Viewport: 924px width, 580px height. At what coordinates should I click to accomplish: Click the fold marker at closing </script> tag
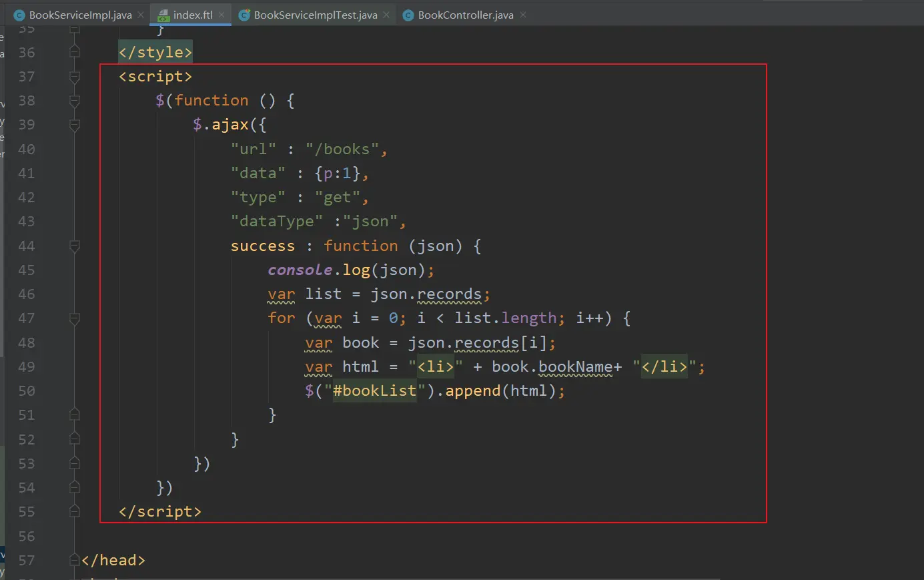(x=75, y=512)
